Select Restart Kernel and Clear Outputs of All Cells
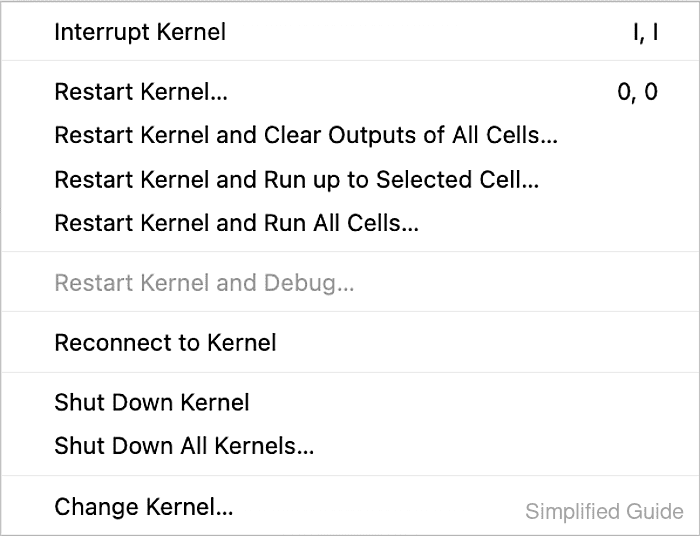700x536 pixels. [x=350, y=135]
